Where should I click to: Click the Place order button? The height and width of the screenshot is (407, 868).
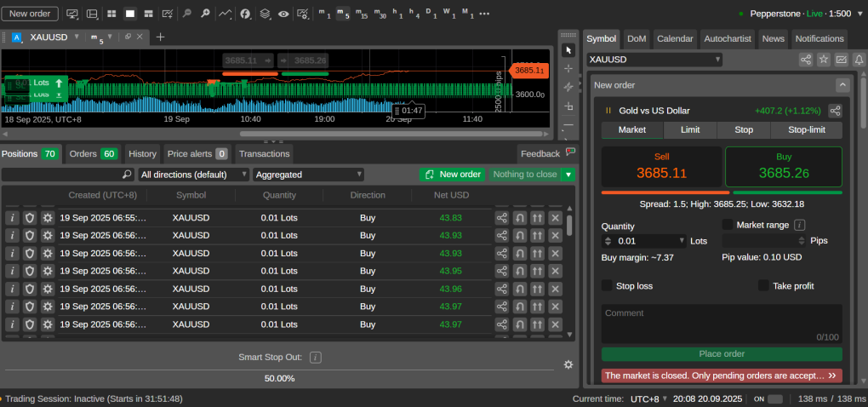pyautogui.click(x=722, y=354)
